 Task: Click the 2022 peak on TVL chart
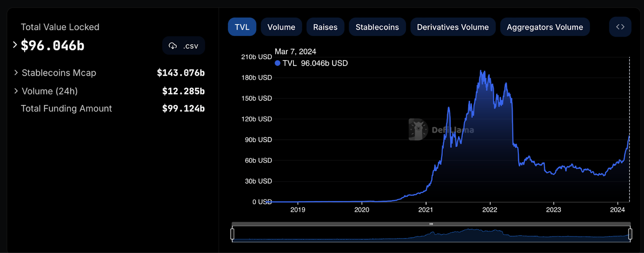point(481,71)
